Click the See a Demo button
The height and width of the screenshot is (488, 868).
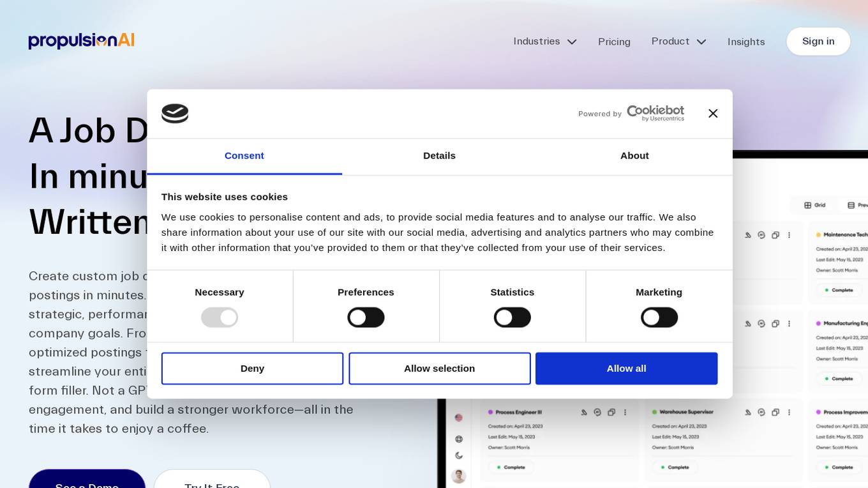(x=87, y=479)
